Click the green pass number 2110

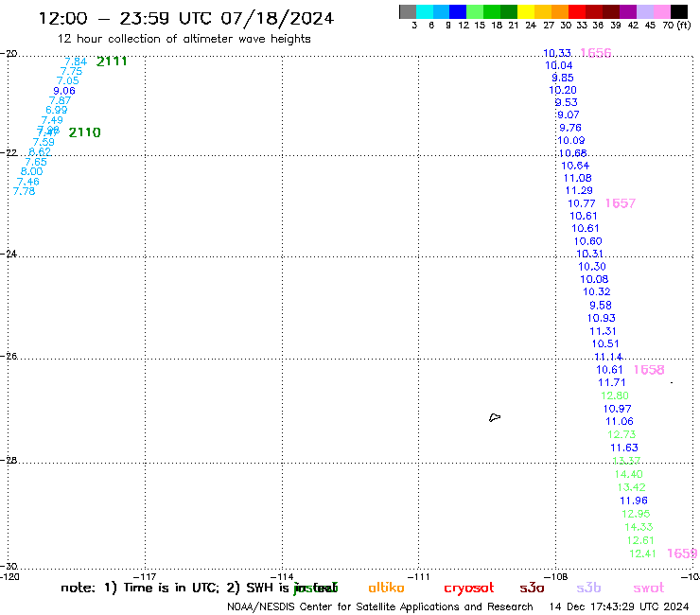point(85,132)
